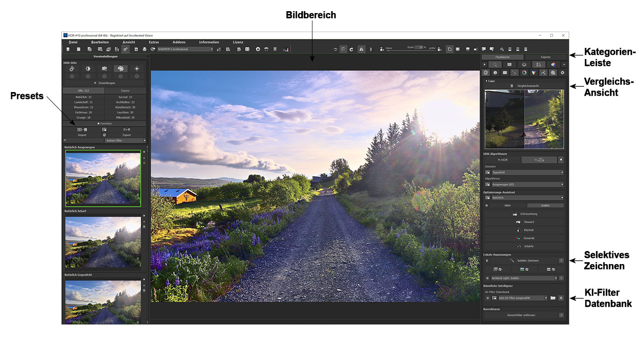Click Selektiv Zeichnen button
This screenshot has width=644, height=364.
click(524, 261)
